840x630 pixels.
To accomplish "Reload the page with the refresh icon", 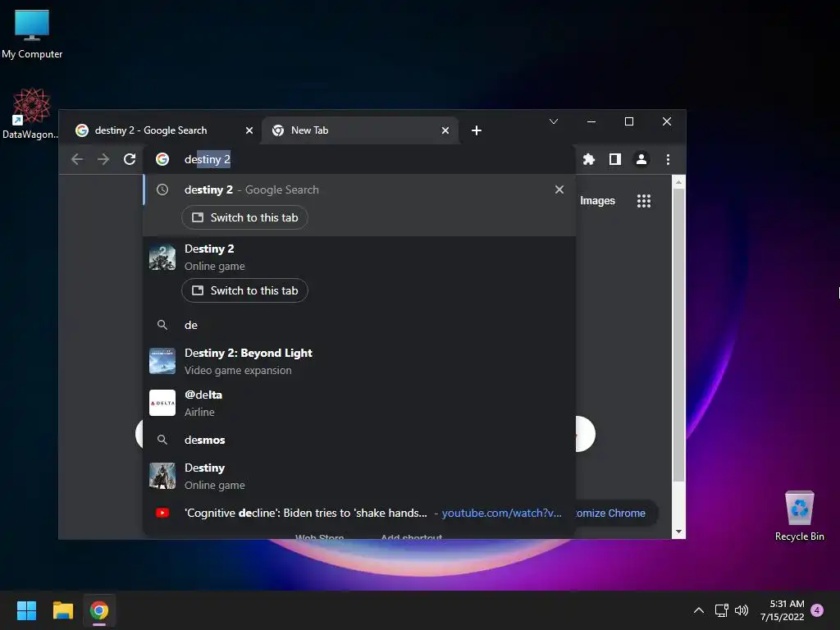I will click(130, 159).
